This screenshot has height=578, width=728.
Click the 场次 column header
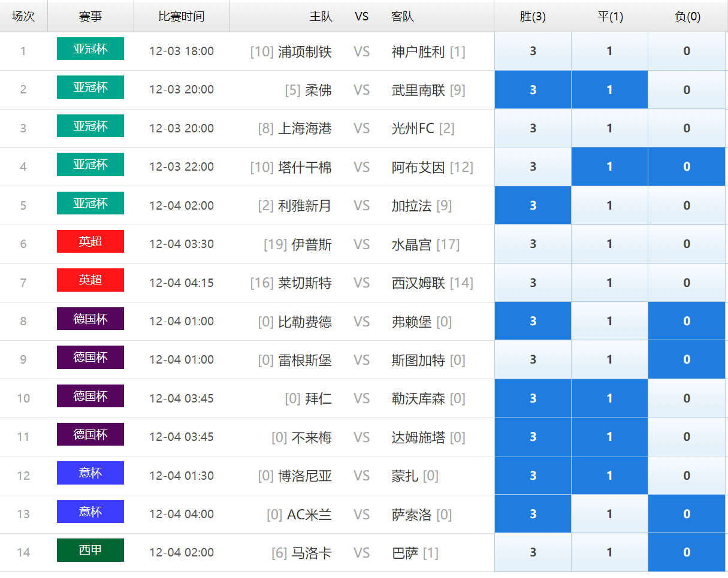click(23, 16)
